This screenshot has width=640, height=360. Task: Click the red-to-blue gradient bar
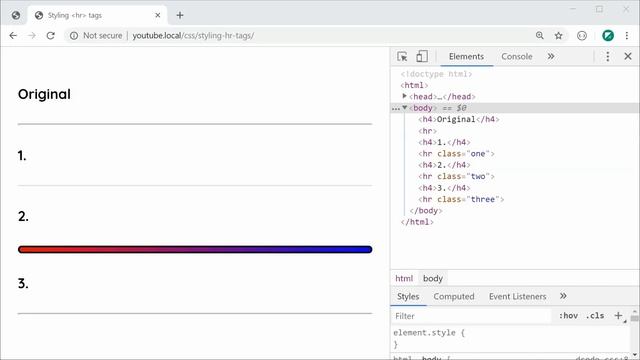(x=195, y=249)
